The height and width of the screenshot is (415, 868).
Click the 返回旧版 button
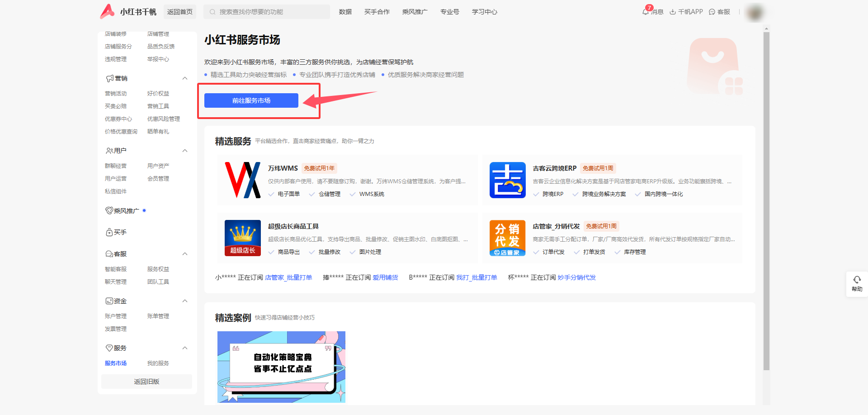146,382
